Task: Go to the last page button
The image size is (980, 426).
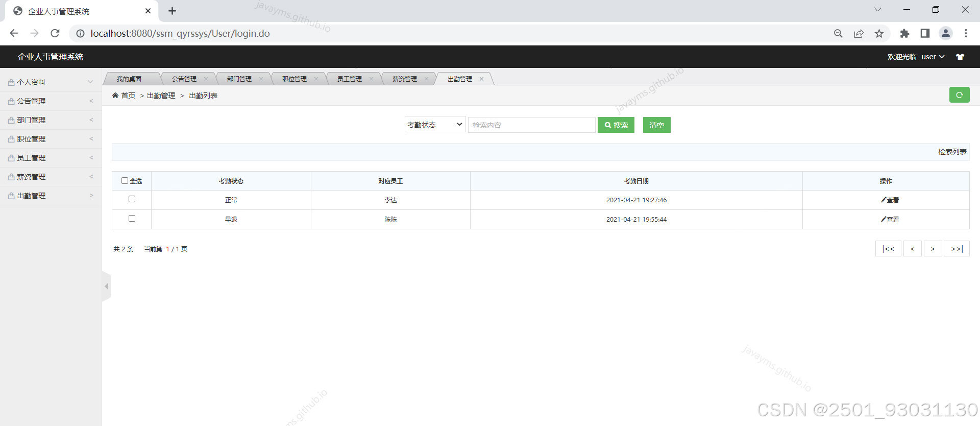Action: (957, 249)
